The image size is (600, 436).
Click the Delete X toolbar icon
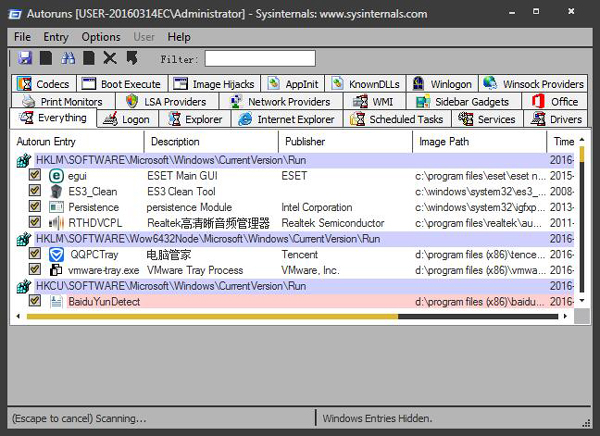[110, 58]
